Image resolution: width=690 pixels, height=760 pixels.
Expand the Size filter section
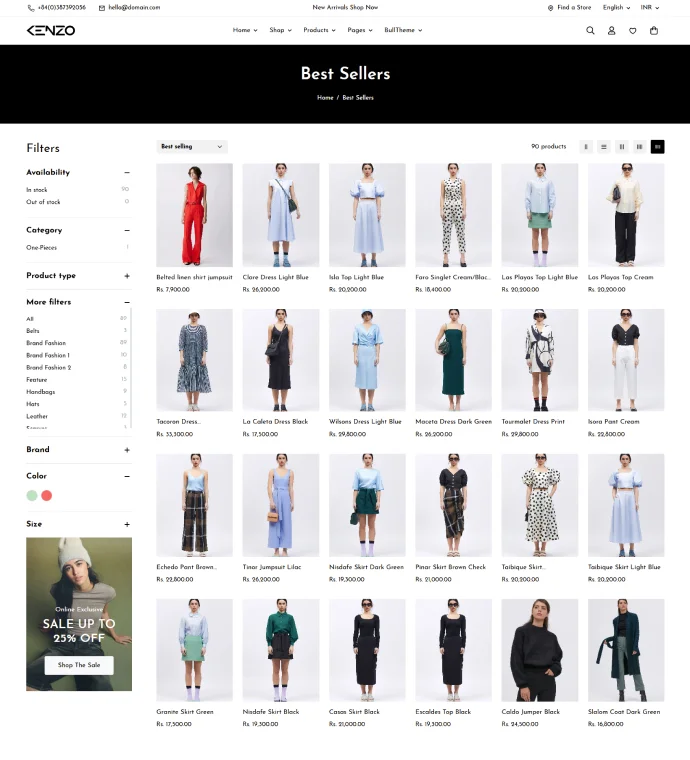[x=127, y=524]
